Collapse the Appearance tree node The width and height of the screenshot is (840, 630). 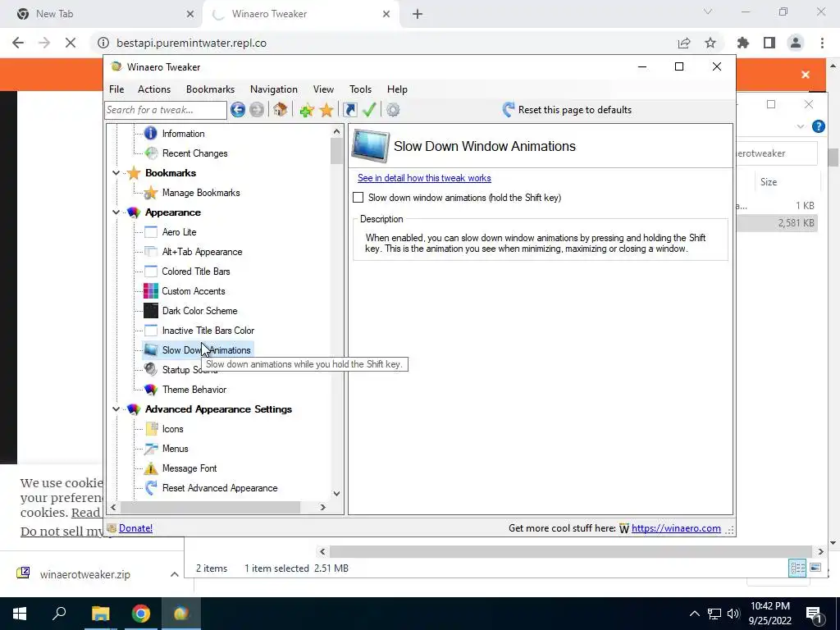(116, 212)
